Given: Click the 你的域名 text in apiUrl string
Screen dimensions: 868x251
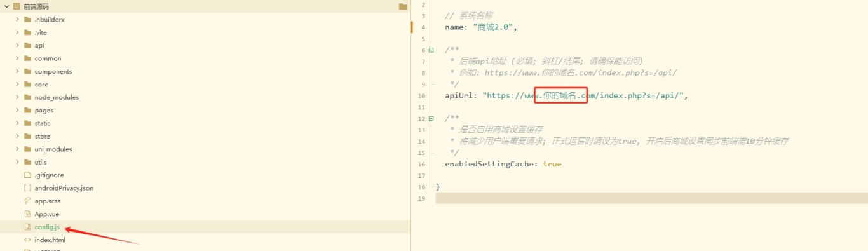Looking at the screenshot, I should coord(560,96).
